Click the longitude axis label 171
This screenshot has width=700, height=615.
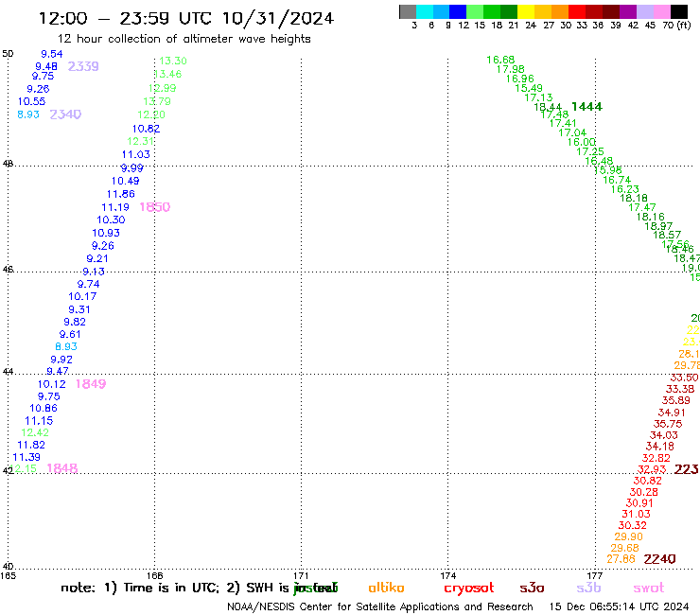(301, 575)
